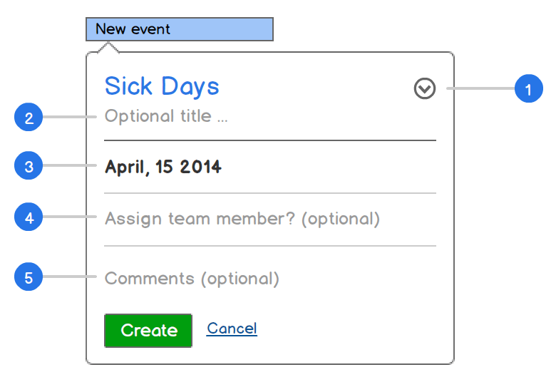Click the Create button
This screenshot has height=392, width=556.
click(148, 330)
